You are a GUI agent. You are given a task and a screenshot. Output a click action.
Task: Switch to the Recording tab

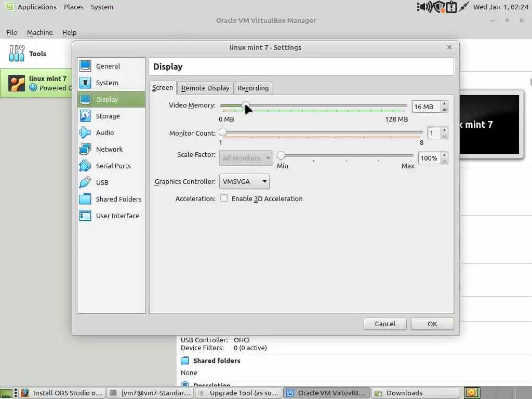[x=253, y=88]
